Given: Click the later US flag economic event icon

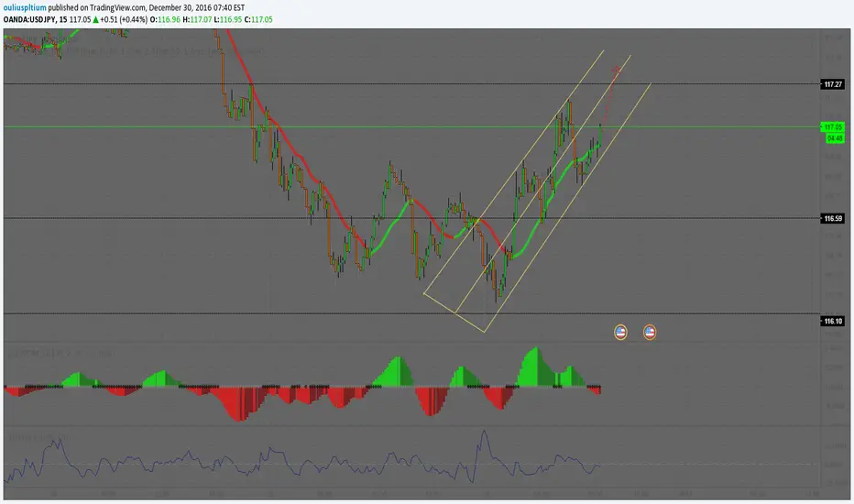Looking at the screenshot, I should 650,332.
